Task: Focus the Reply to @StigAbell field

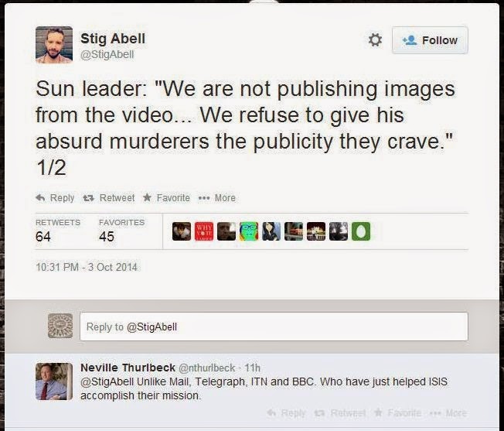Action: point(274,327)
